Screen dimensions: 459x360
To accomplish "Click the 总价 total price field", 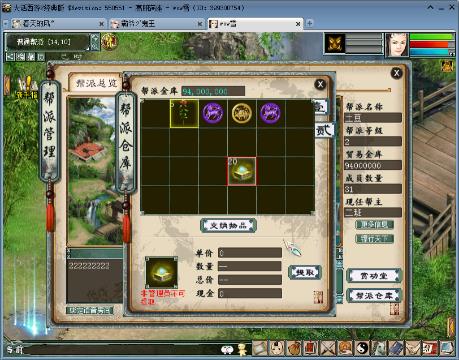I will (250, 279).
